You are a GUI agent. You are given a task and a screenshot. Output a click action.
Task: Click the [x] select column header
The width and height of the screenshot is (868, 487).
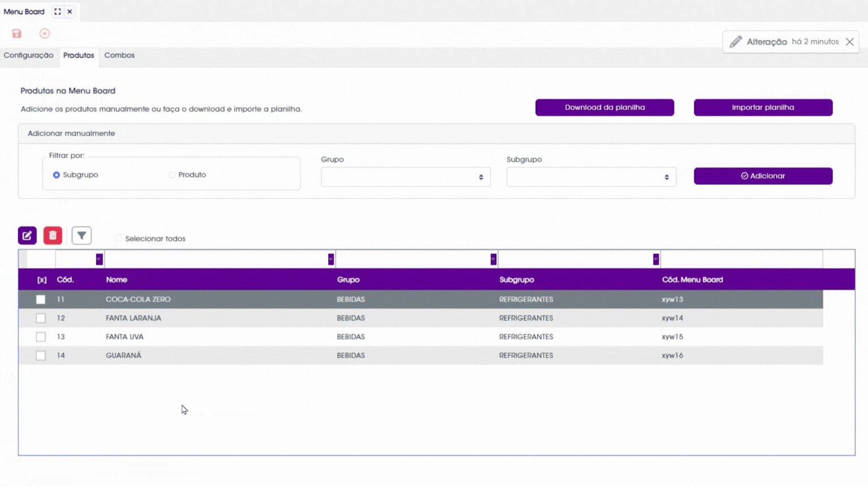(42, 280)
